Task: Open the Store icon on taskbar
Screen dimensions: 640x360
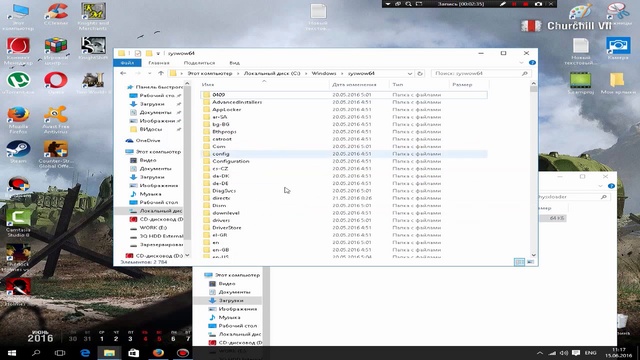Action: click(x=133, y=353)
